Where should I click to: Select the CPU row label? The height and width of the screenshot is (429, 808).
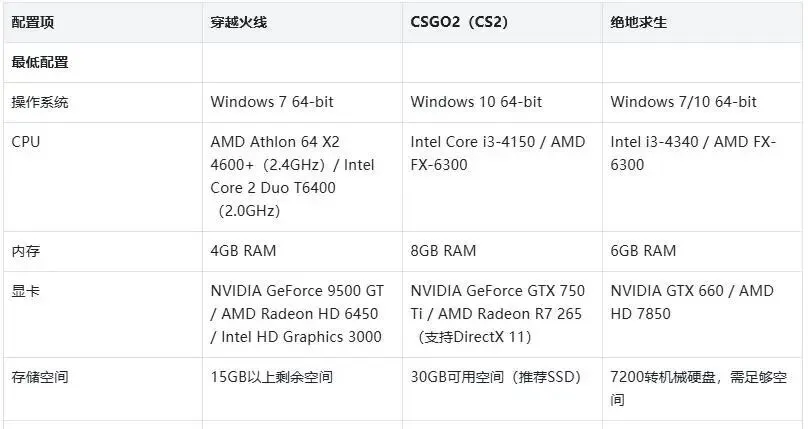tap(26, 142)
